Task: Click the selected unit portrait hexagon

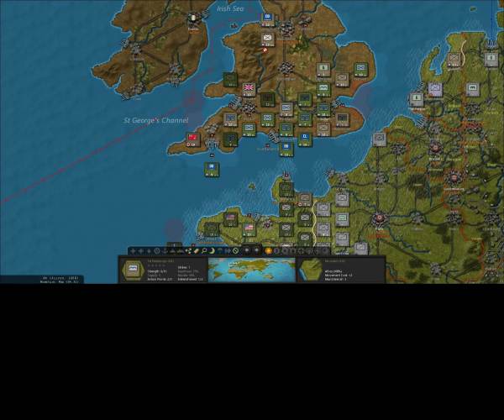Action: tap(133, 270)
